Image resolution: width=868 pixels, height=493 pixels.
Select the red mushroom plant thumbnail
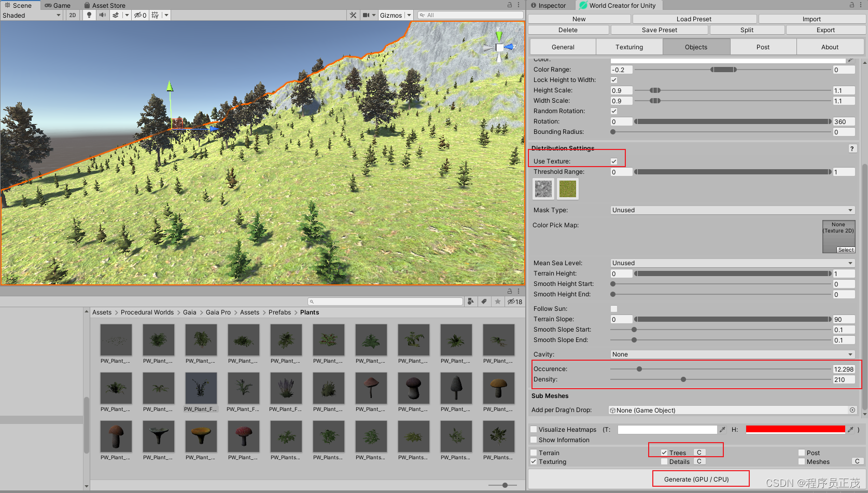coord(243,436)
